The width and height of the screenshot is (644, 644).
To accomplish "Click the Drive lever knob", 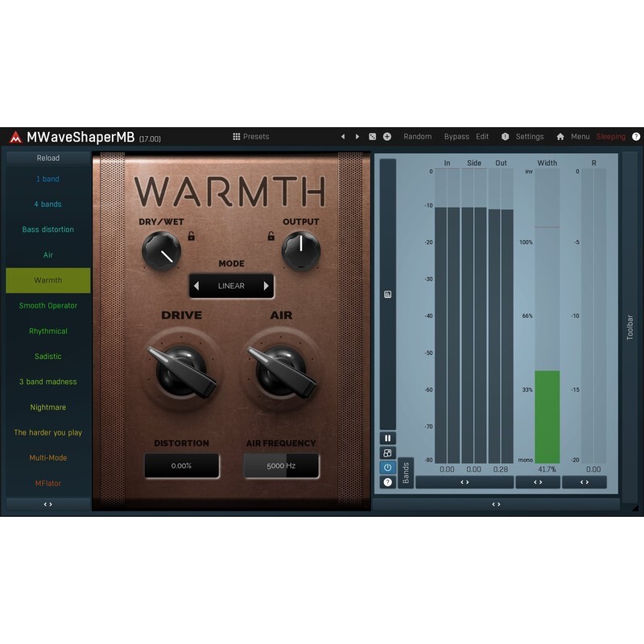I will 182,372.
